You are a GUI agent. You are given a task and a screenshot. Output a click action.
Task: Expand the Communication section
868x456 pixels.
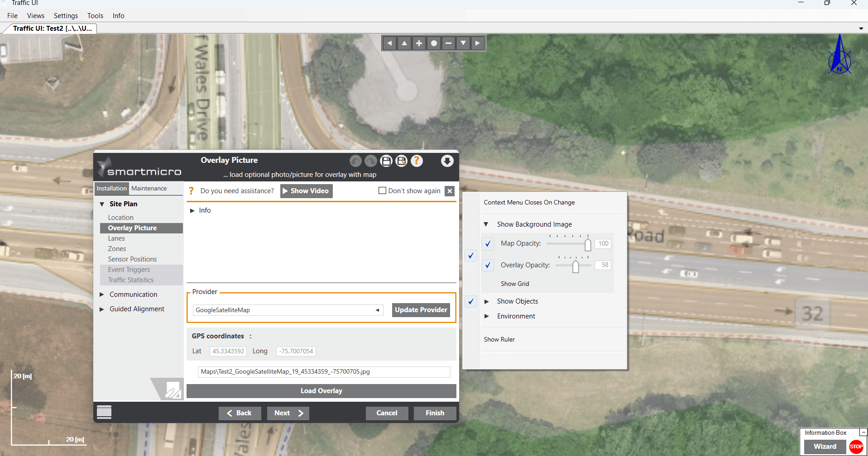tap(102, 294)
